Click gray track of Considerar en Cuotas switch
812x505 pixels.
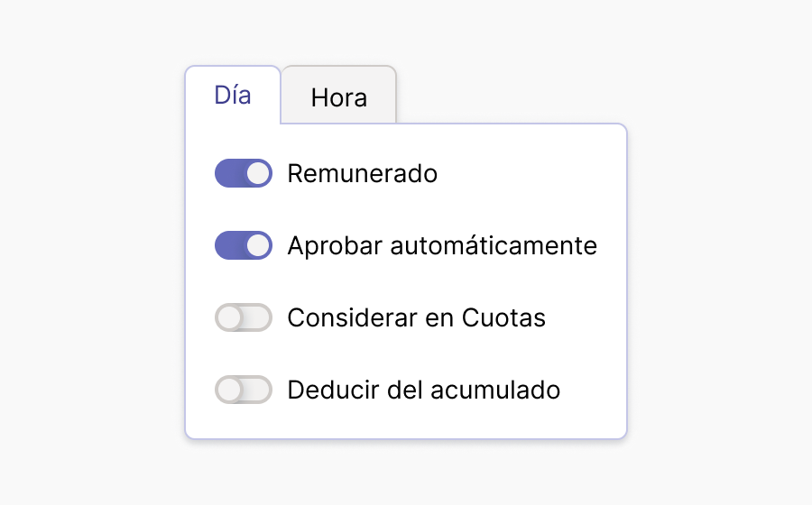258,317
